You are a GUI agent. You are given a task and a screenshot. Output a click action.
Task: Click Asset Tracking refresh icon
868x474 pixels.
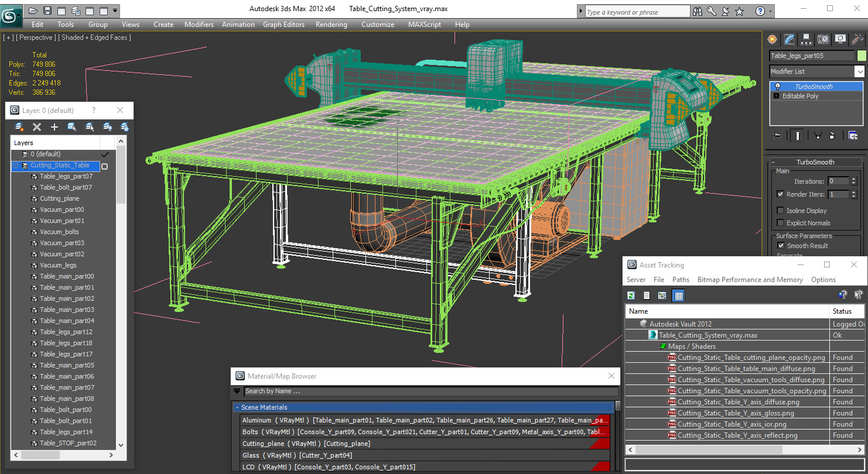point(631,296)
